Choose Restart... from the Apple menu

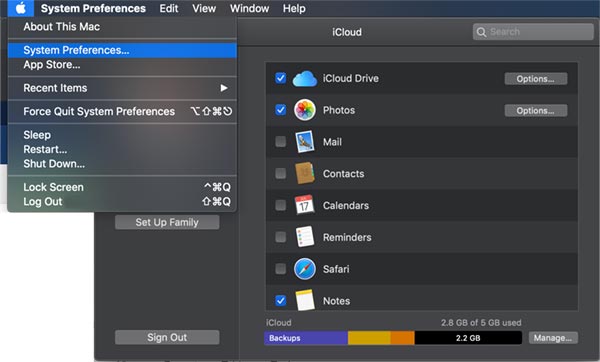pyautogui.click(x=122, y=149)
